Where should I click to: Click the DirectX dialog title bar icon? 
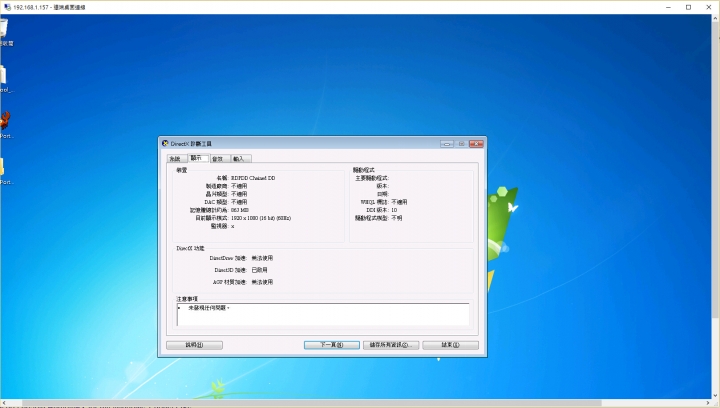(165, 143)
